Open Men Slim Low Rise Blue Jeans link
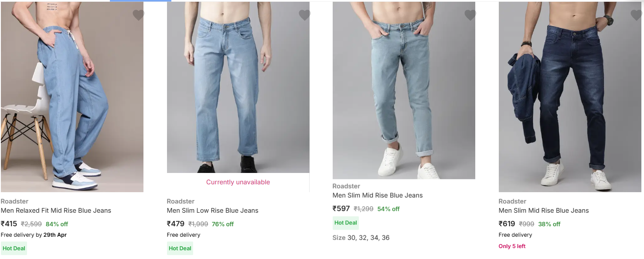The height and width of the screenshot is (259, 644). [x=212, y=211]
